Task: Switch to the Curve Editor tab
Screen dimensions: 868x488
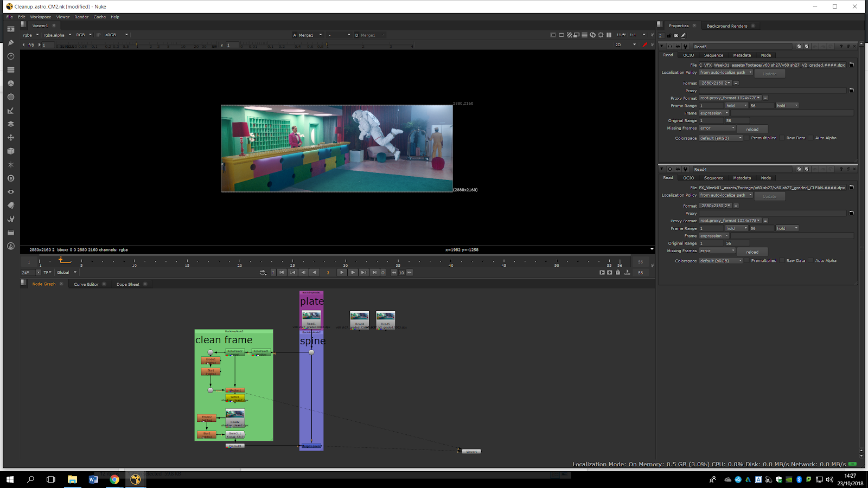Action: (x=86, y=284)
